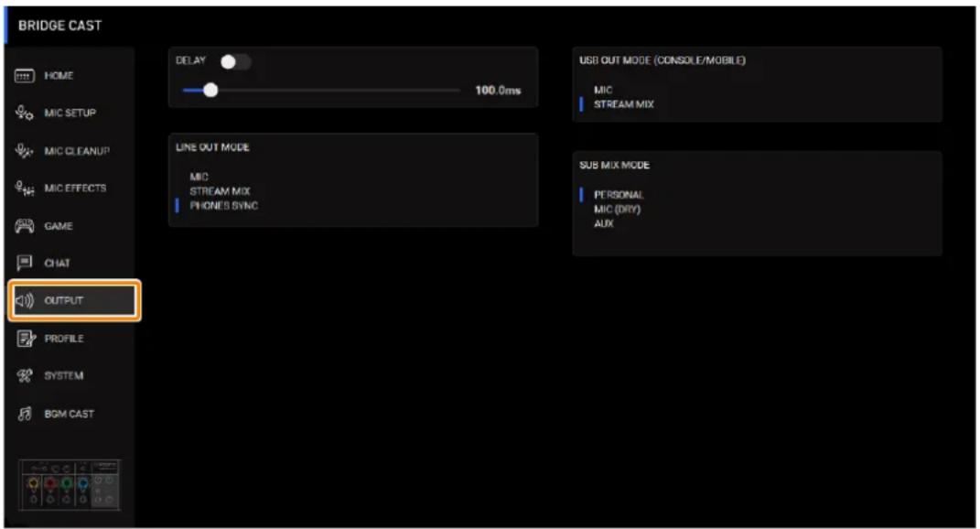Click the LINE OUT MODE heading
Viewport: 980px width, 529px height.
[x=212, y=147]
